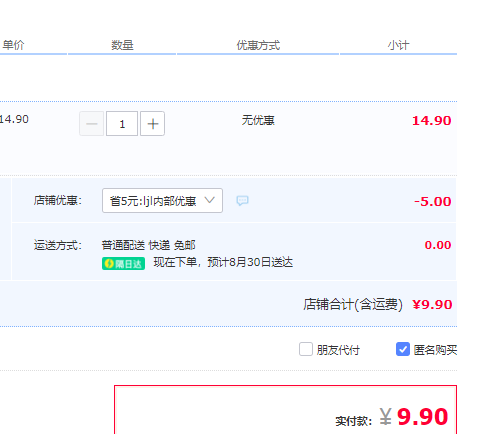The width and height of the screenshot is (477, 434).
Task: Click the 店铺合计(含运费) total
Action: point(353,304)
